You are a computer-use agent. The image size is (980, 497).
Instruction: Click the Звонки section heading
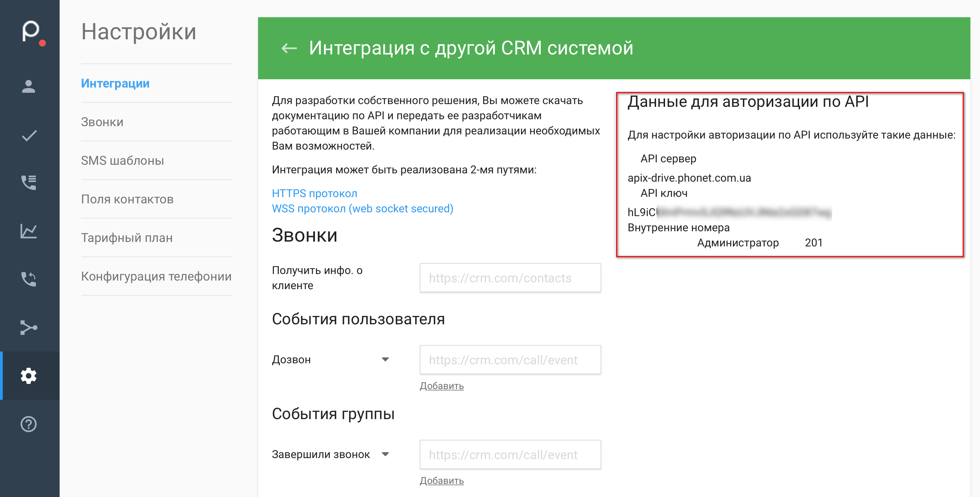304,235
